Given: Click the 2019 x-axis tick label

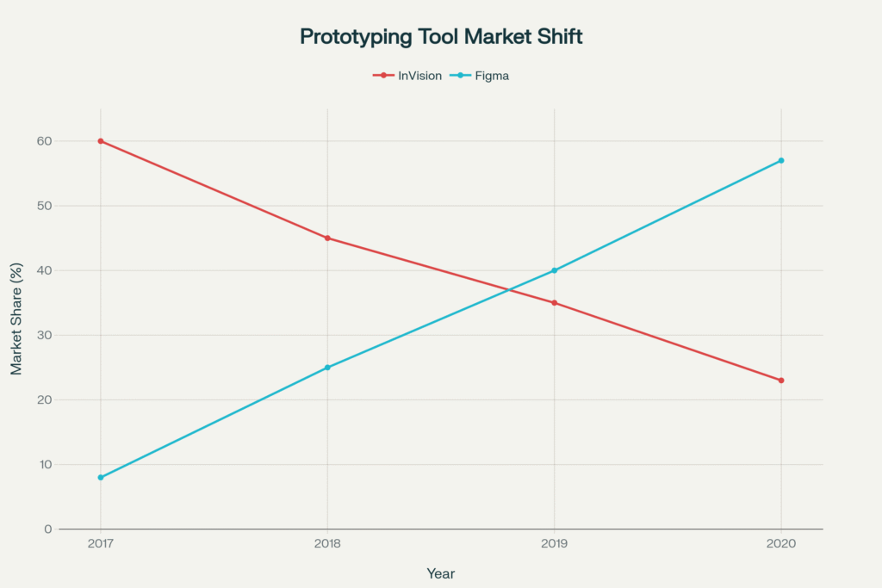Looking at the screenshot, I should [555, 545].
